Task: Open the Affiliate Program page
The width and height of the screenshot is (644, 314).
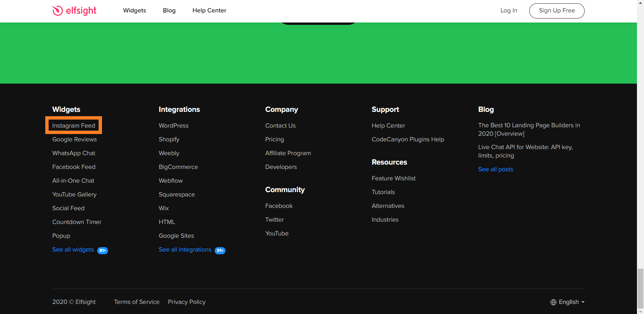Action: coord(288,153)
